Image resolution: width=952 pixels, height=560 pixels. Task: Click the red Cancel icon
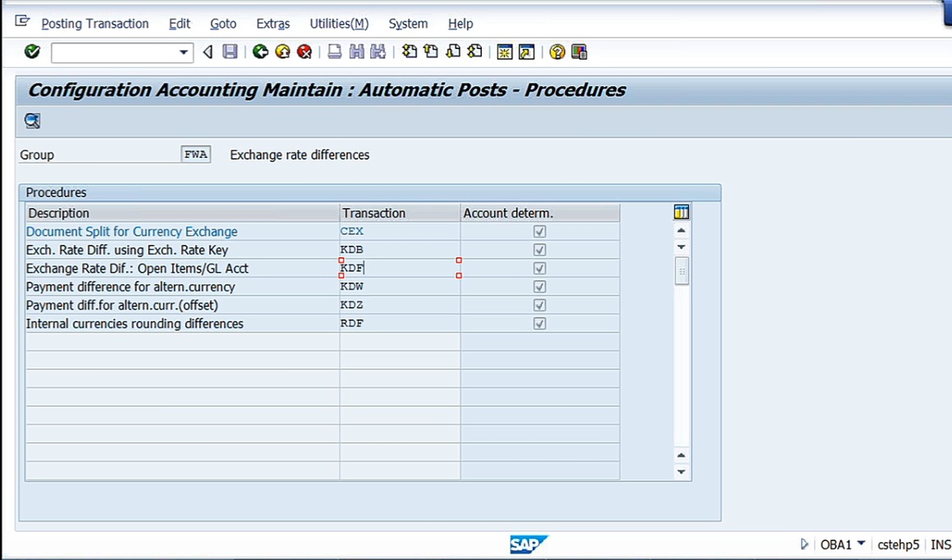click(304, 52)
